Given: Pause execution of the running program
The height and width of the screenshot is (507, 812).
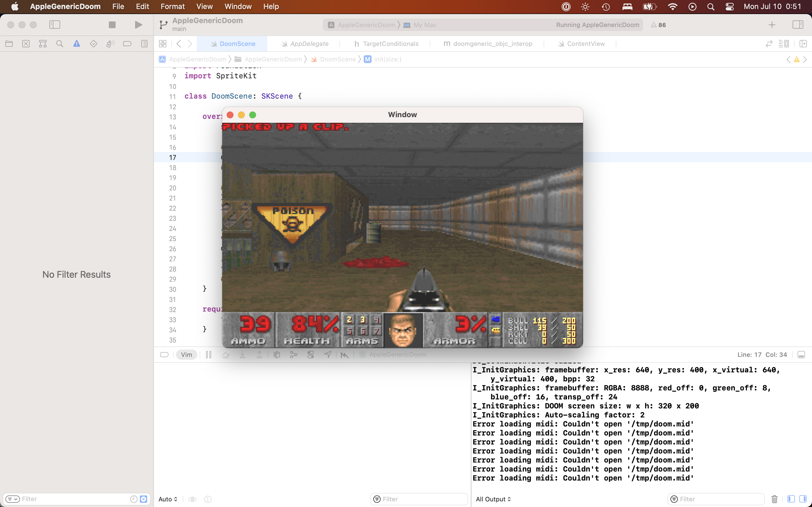Looking at the screenshot, I should 208,354.
